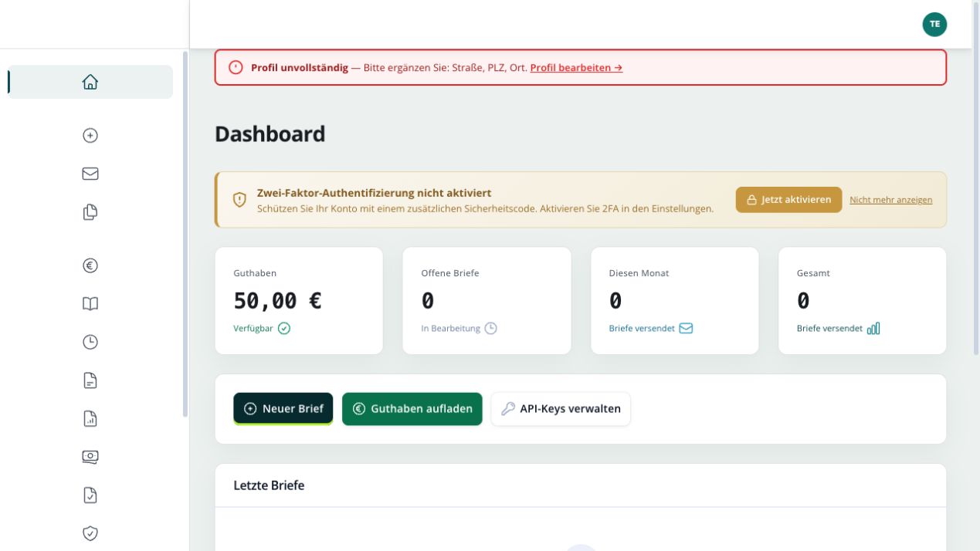Screen dimensions: 980x551
Task: Open the open-book sidebar icon
Action: (x=90, y=304)
